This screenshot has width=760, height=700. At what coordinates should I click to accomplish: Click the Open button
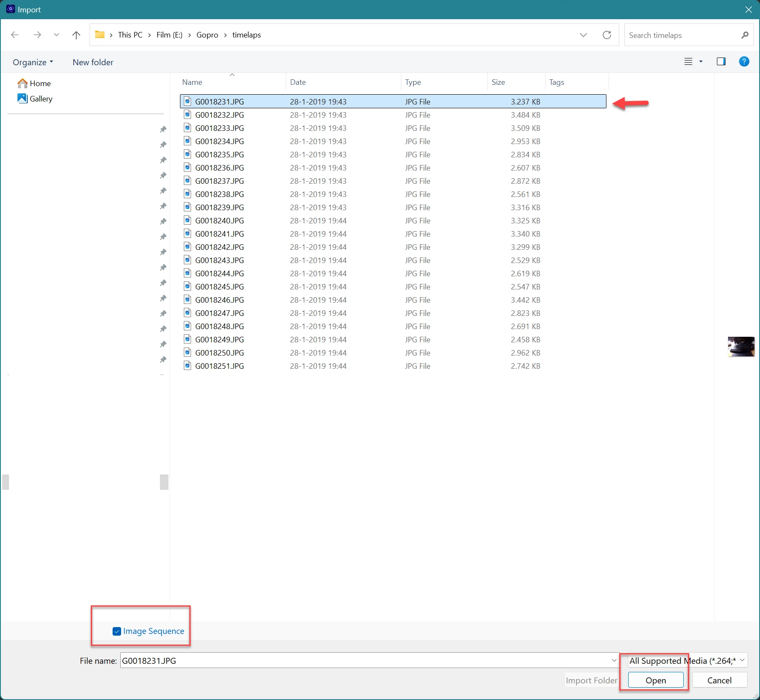(656, 680)
